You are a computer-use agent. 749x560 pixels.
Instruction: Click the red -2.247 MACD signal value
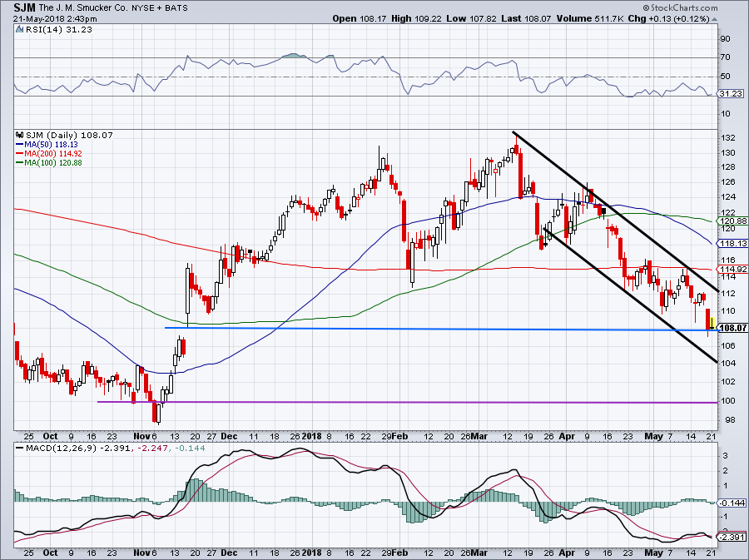click(x=152, y=448)
